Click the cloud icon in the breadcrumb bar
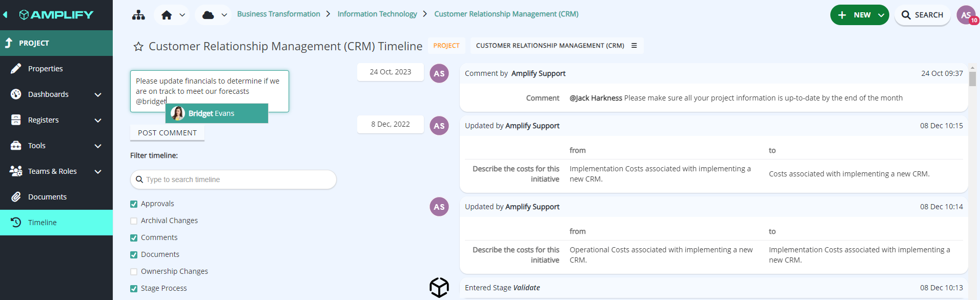This screenshot has height=300, width=980. point(208,15)
